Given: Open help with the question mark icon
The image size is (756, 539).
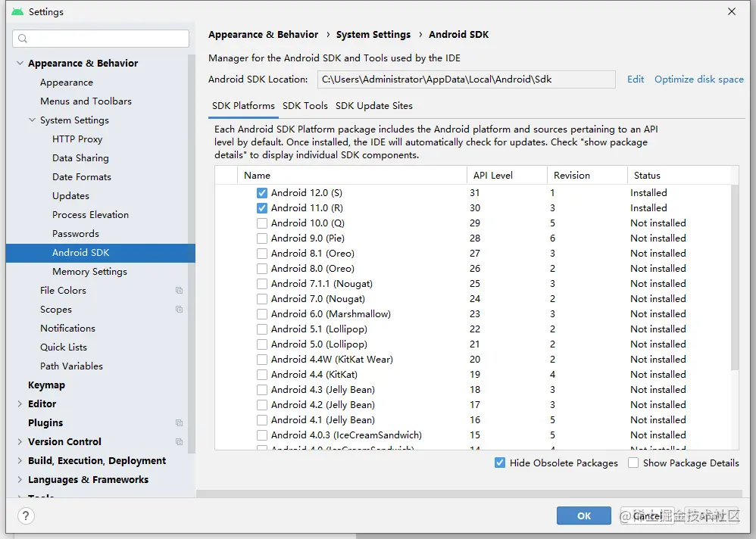Looking at the screenshot, I should coord(26,516).
